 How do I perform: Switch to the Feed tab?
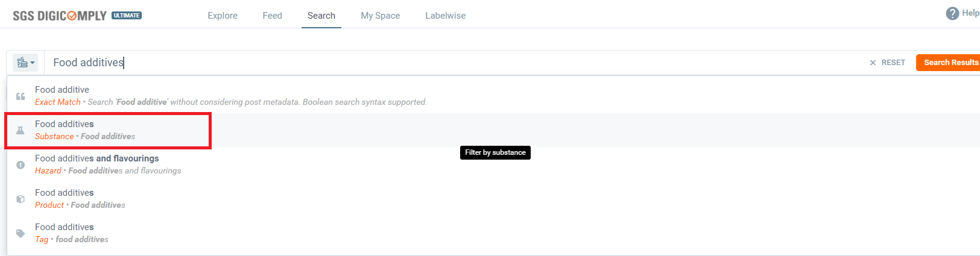pyautogui.click(x=272, y=16)
